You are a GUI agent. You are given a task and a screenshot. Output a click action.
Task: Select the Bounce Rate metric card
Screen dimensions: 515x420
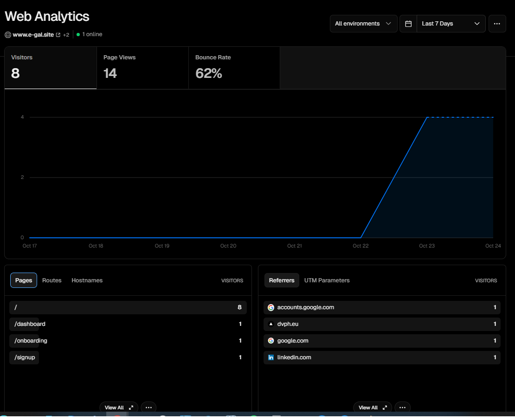point(234,68)
